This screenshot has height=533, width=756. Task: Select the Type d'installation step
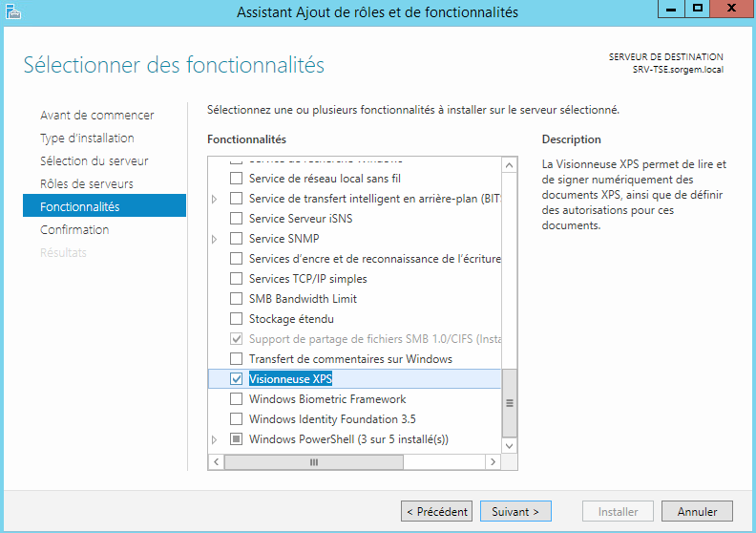87,138
